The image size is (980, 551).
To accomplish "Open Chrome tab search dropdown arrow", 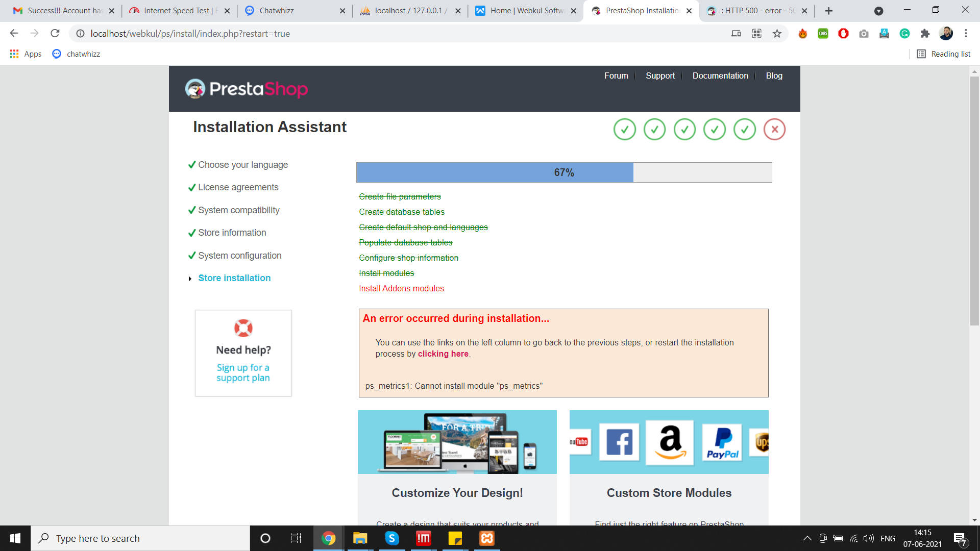I will [x=878, y=11].
